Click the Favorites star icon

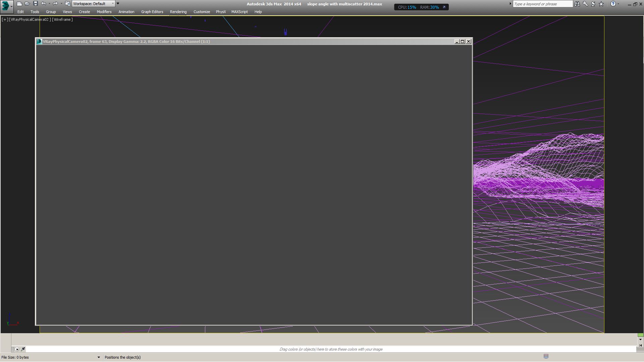click(601, 4)
